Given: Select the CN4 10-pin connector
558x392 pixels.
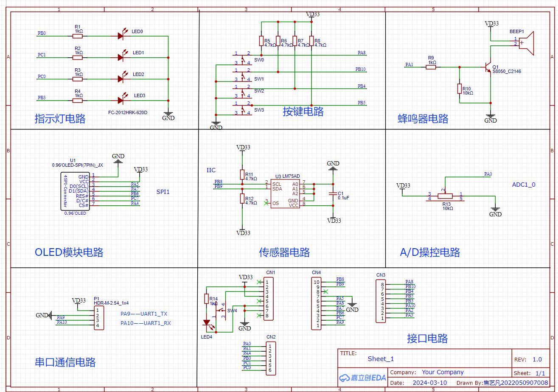Looking at the screenshot, I should (317, 304).
